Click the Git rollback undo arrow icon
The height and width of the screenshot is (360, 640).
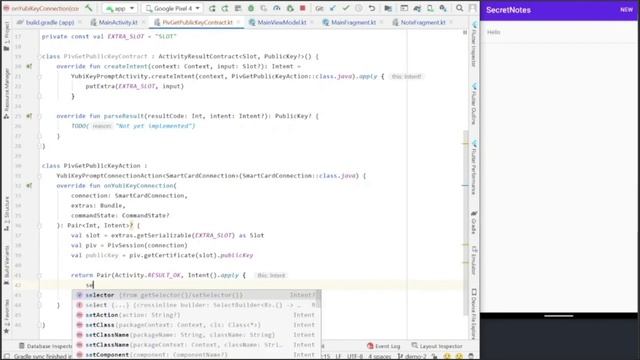pos(371,8)
